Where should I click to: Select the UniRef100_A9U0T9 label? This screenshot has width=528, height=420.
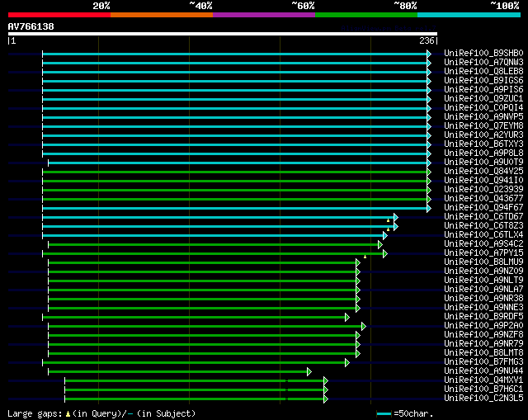tap(483, 163)
